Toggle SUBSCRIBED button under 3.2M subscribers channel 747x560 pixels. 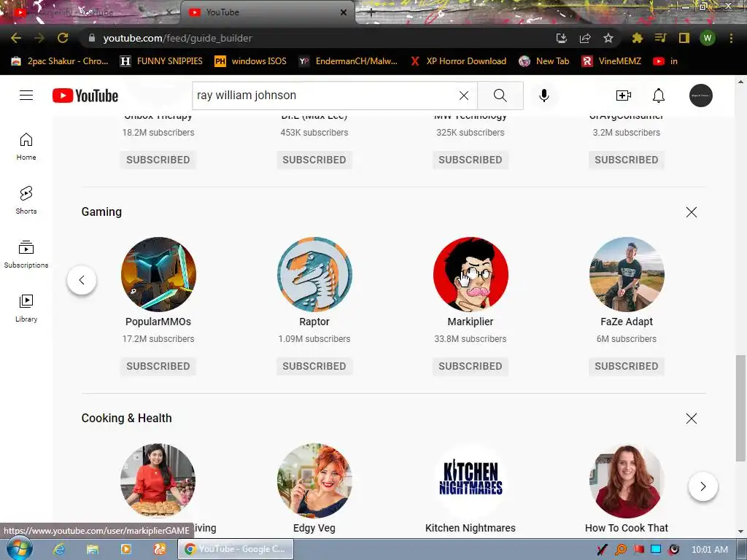coord(627,160)
